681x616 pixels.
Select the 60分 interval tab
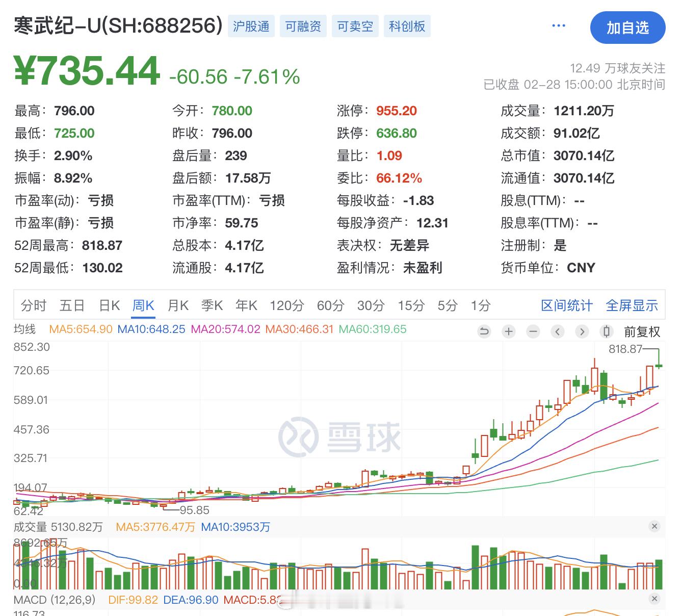point(331,305)
